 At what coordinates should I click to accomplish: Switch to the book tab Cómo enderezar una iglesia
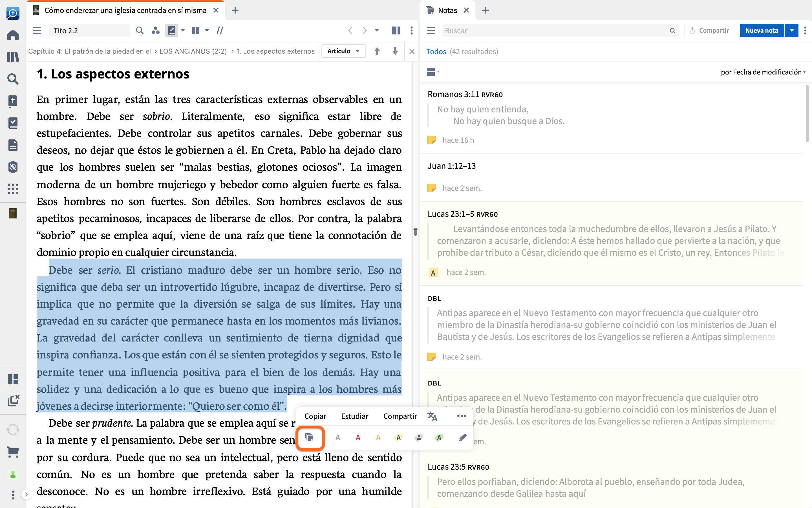(x=125, y=10)
